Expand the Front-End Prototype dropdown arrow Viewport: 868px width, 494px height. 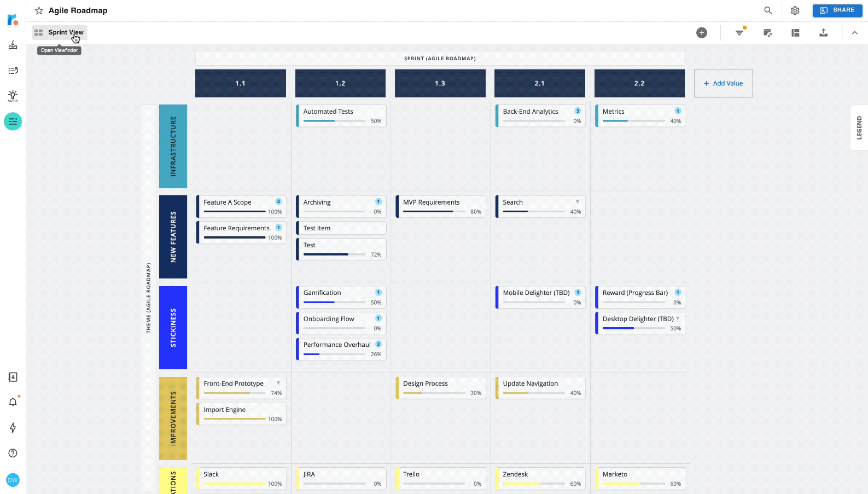(x=278, y=383)
